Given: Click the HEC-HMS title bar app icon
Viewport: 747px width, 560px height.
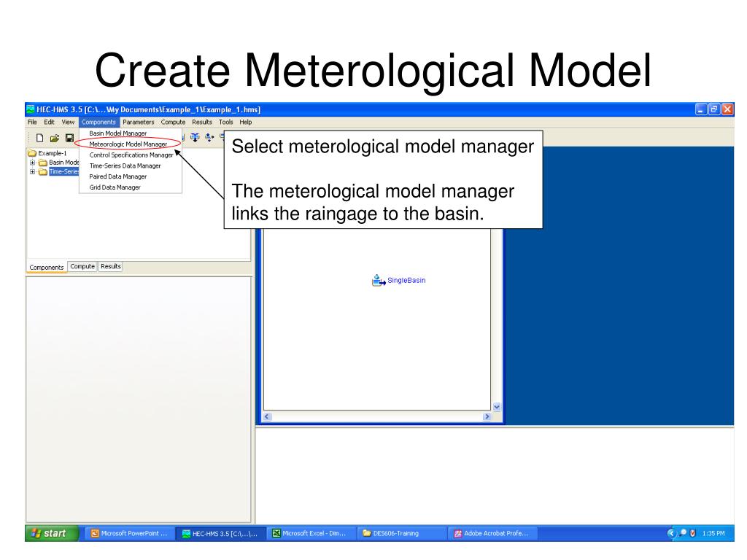Looking at the screenshot, I should 31,109.
